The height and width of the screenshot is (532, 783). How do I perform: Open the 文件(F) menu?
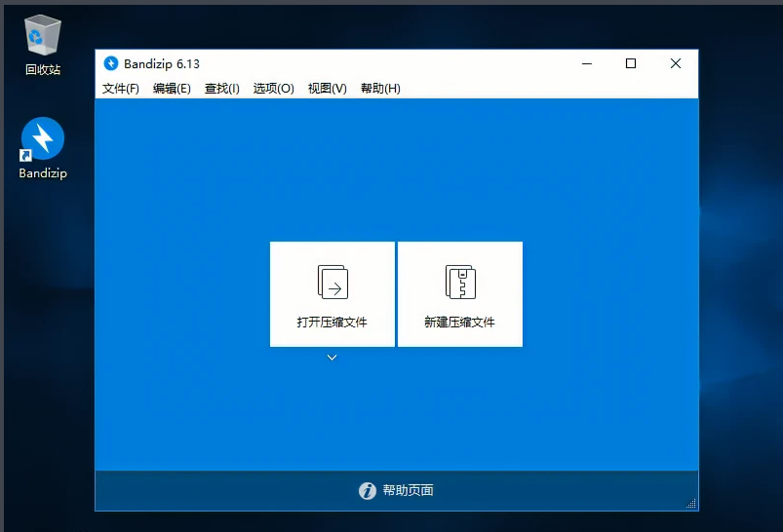tap(121, 89)
